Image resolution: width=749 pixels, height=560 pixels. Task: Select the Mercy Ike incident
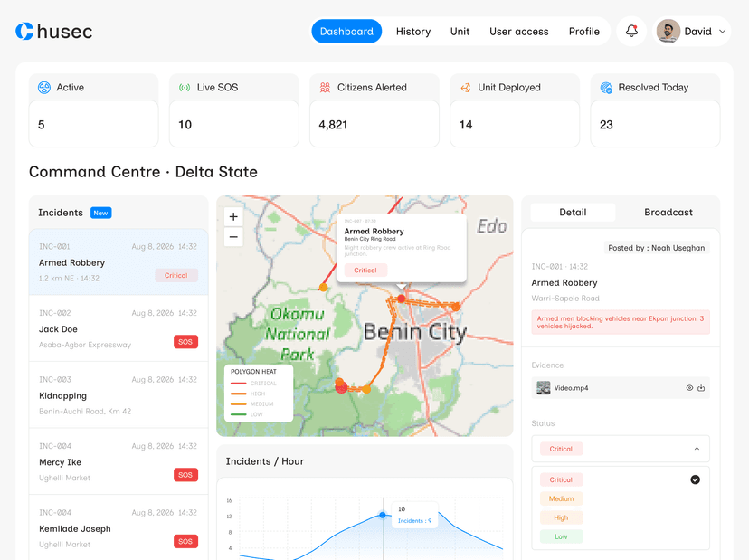119,461
